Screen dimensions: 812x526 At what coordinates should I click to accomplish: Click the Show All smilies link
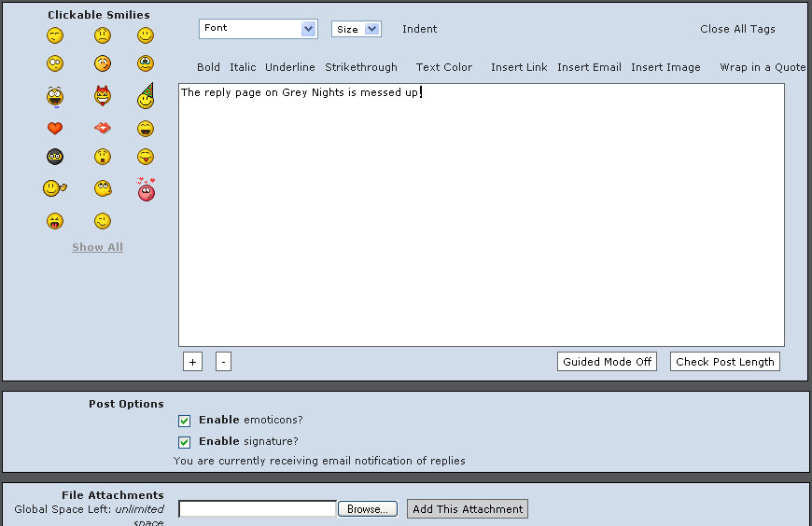[x=98, y=247]
